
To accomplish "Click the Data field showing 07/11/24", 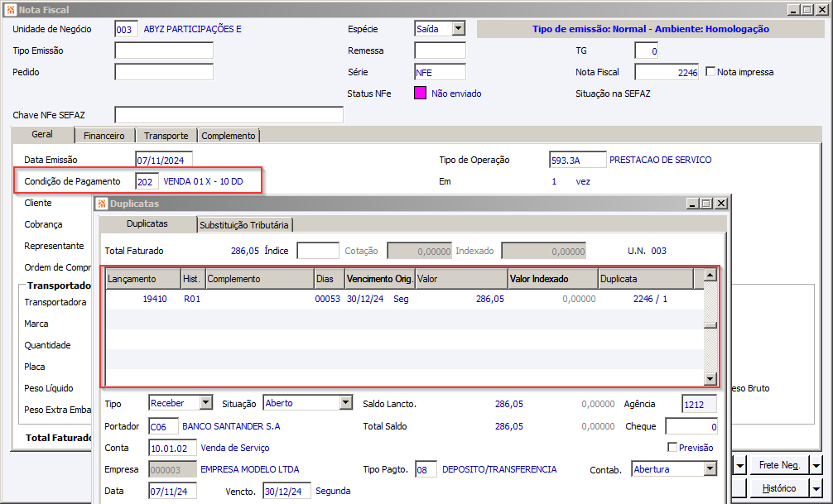I will [173, 492].
